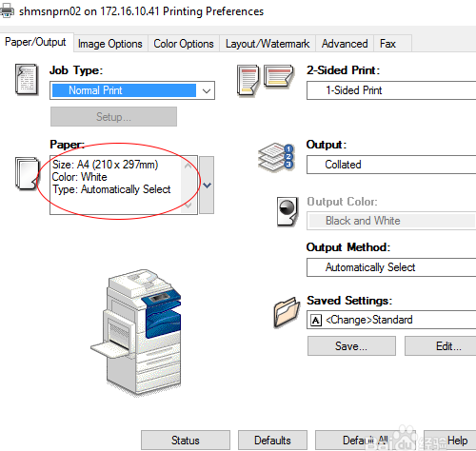Click the printer device illustration
Viewport: 476px width, 451px height.
tap(136, 332)
